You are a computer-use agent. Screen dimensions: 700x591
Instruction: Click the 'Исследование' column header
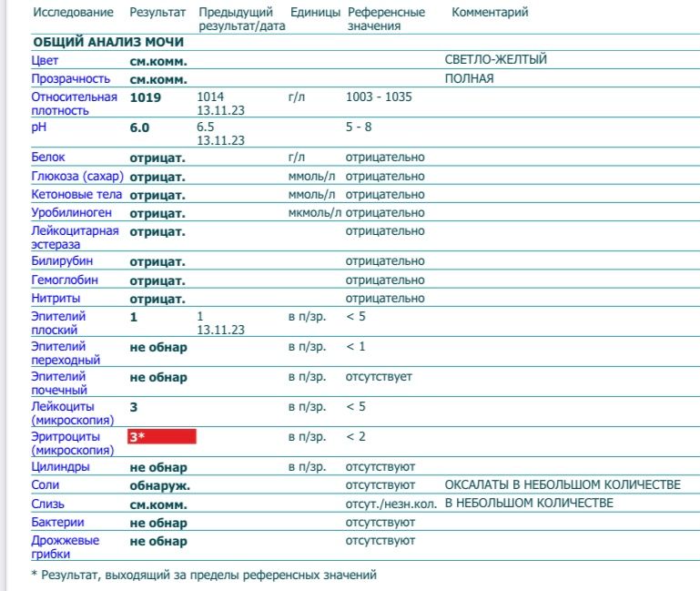point(73,13)
